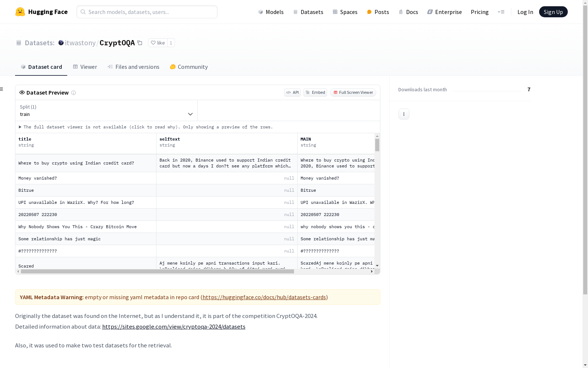Select the 'Why Nobody Shows You This' title cell
The height and width of the screenshot is (368, 588).
pyautogui.click(x=86, y=227)
